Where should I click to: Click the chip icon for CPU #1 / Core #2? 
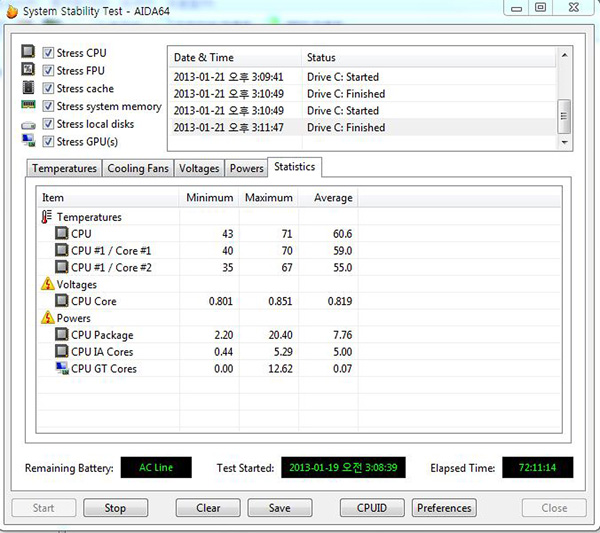[x=62, y=267]
